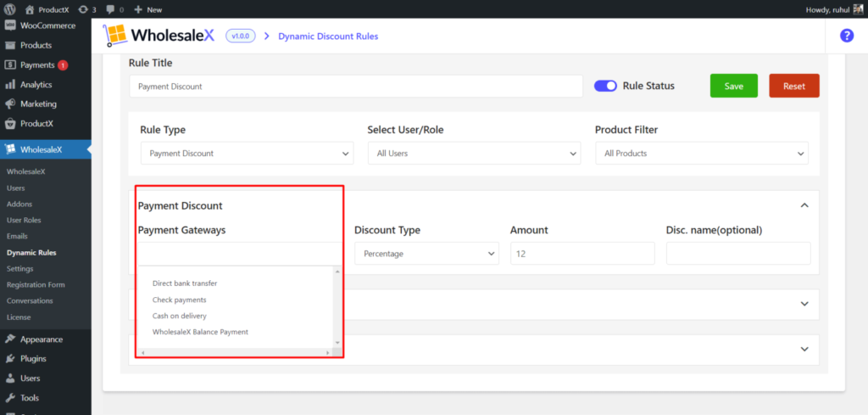Click the Users person icon
868x415 pixels.
(10, 379)
